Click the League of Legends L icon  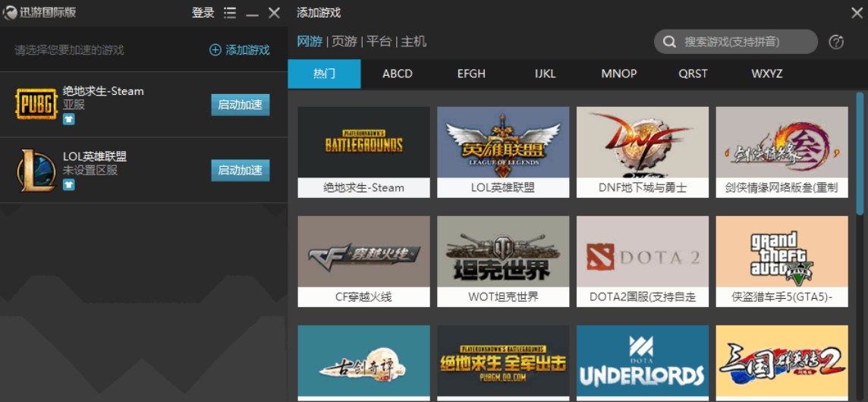pos(36,170)
